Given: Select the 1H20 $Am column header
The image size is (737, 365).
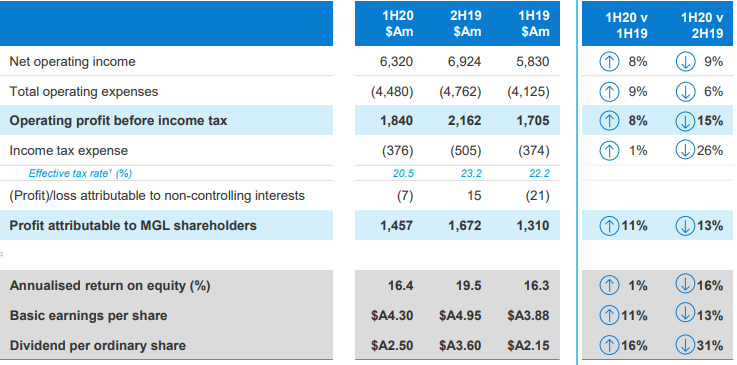Looking at the screenshot, I should [398, 24].
